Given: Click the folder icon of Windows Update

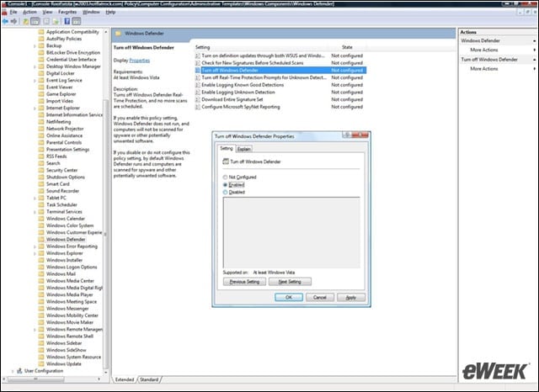Looking at the screenshot, I should point(41,364).
